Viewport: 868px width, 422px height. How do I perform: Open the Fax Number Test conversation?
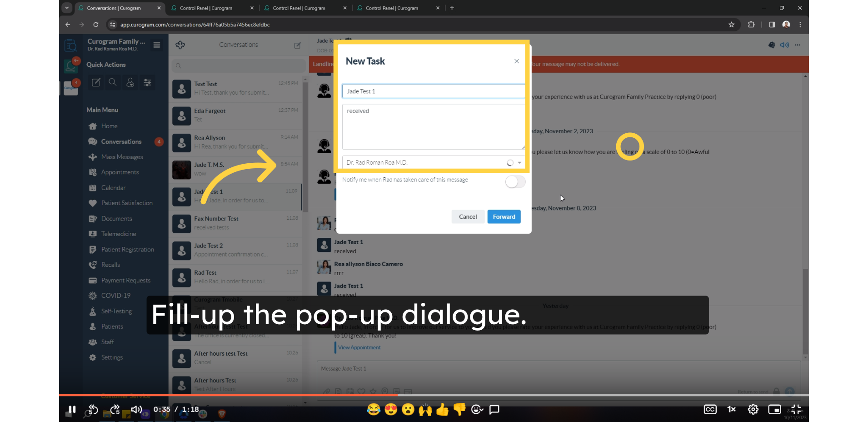(236, 223)
